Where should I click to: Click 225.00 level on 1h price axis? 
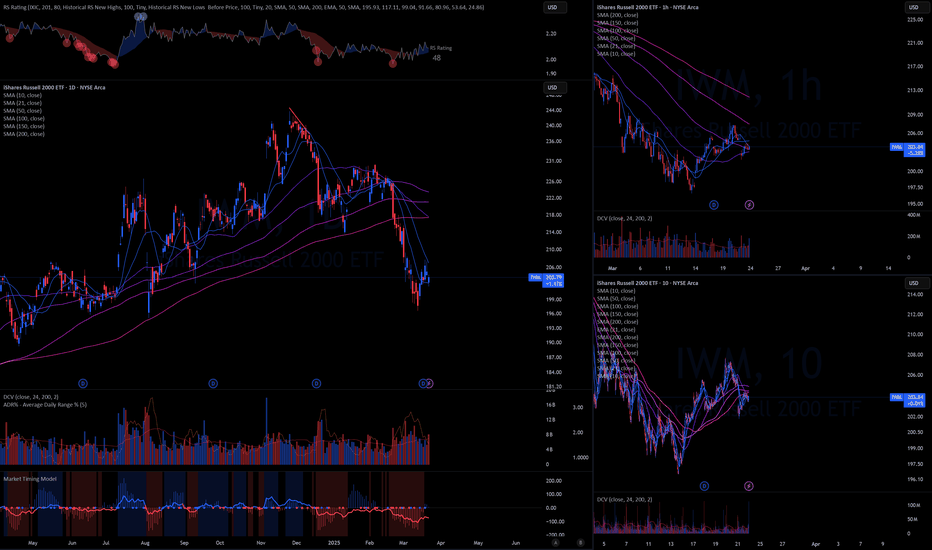pyautogui.click(x=915, y=20)
